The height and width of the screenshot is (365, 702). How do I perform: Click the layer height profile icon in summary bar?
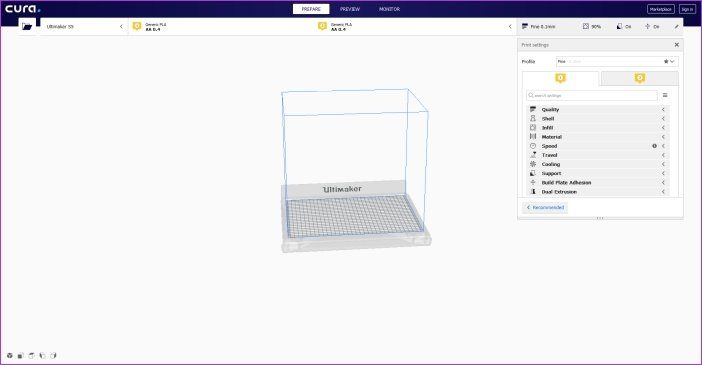point(525,26)
